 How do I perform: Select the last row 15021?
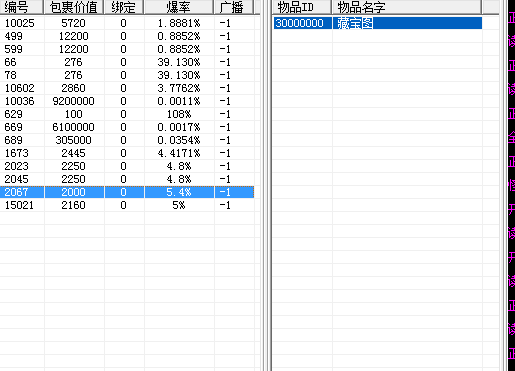tap(127, 205)
